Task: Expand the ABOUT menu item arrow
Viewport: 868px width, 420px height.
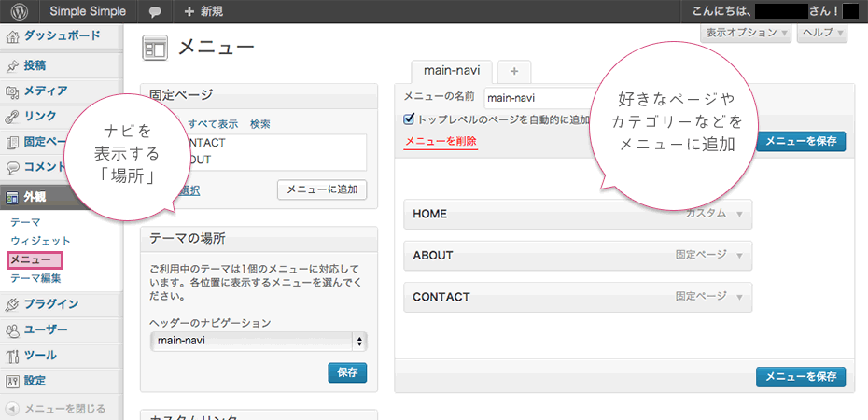Action: pyautogui.click(x=739, y=256)
